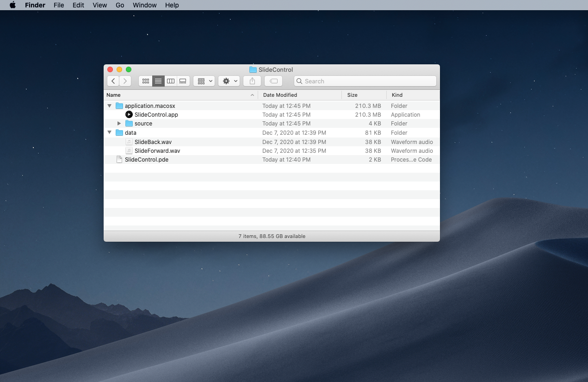
Task: Open the Edit menu
Action: point(78,5)
